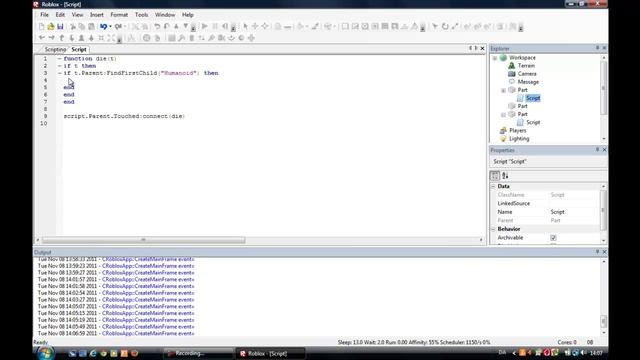The width and height of the screenshot is (640, 360).
Task: Pin the Properties panel
Action: point(597,150)
